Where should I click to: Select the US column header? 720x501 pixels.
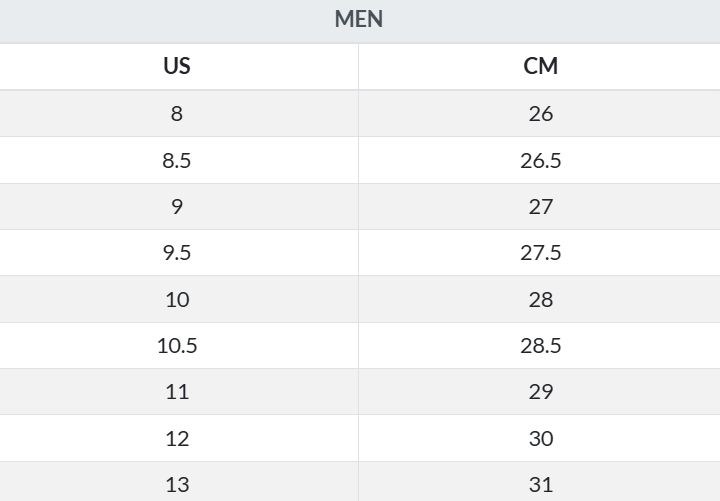pos(177,66)
